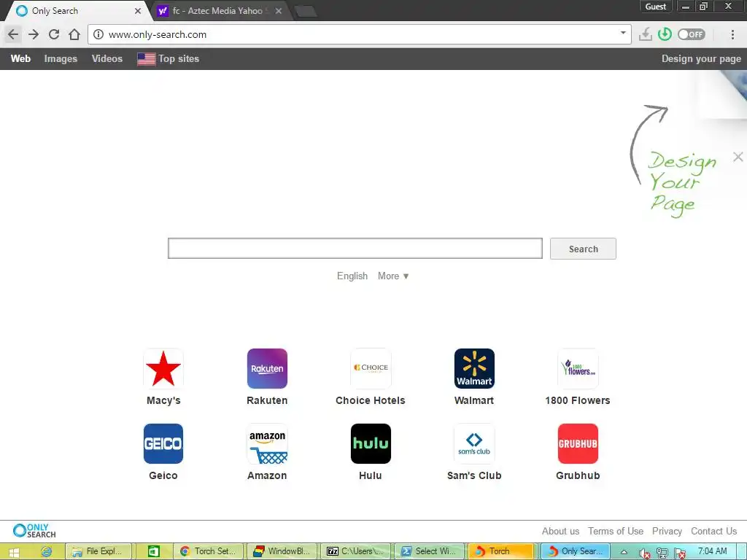Screen dimensions: 747x560
Task: Toggle the OFF switch in the toolbar
Action: pyautogui.click(x=692, y=34)
